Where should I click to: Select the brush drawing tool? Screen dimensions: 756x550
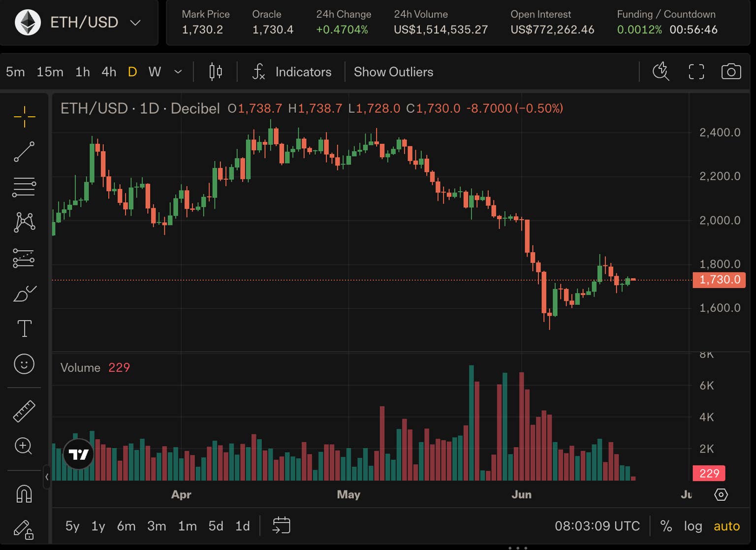(24, 293)
